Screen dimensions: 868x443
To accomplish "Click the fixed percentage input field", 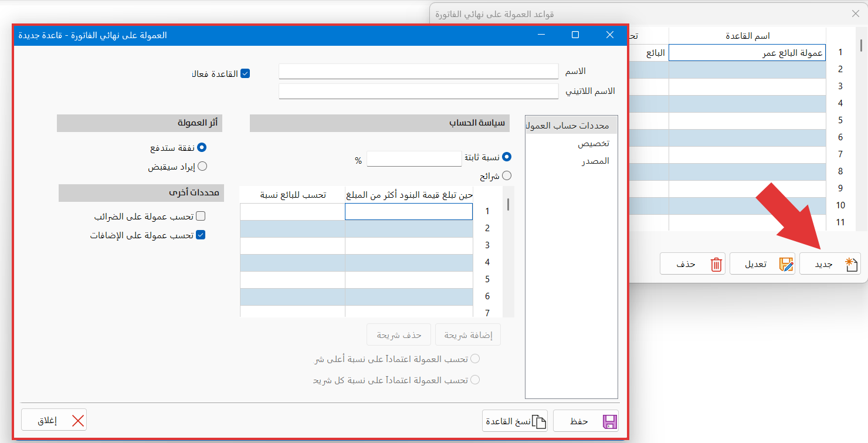I will [x=414, y=159].
